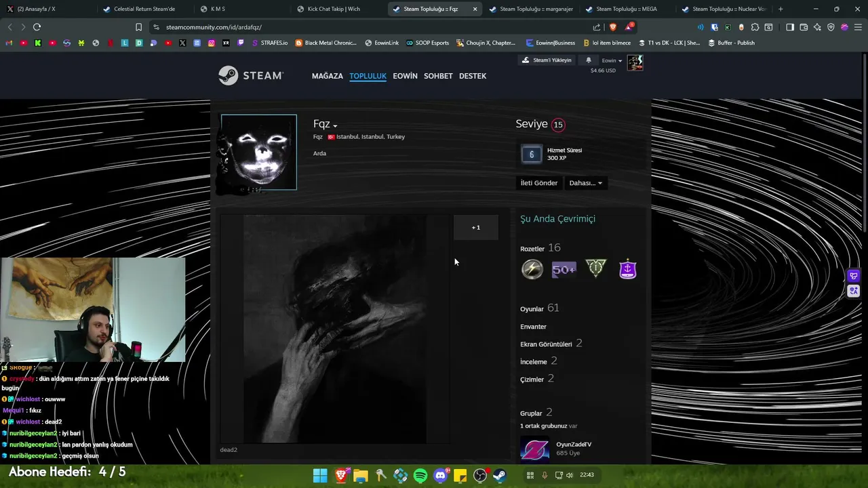This screenshot has height=488, width=868.
Task: Open the Chouijn X, Chapter... bookmark
Action: click(x=486, y=43)
